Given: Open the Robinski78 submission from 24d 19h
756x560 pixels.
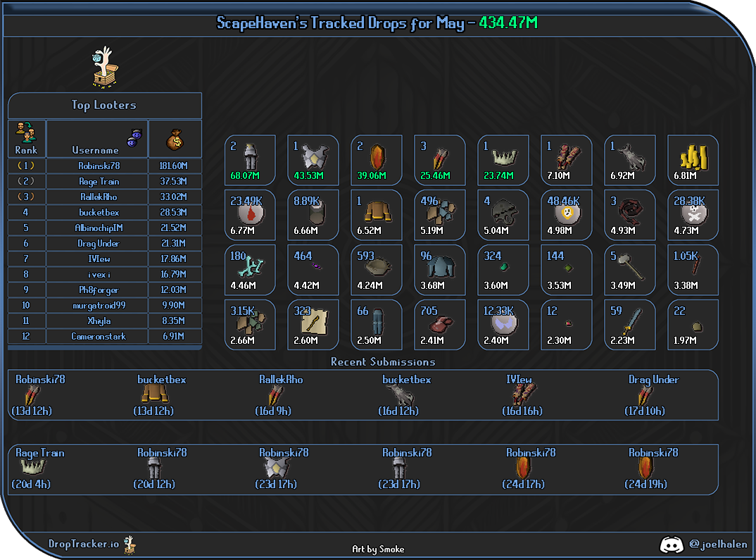Looking at the screenshot, I should pyautogui.click(x=653, y=468).
